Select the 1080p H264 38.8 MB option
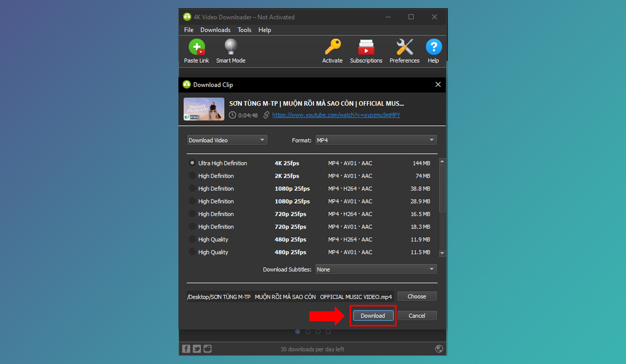The image size is (626, 364). point(192,189)
